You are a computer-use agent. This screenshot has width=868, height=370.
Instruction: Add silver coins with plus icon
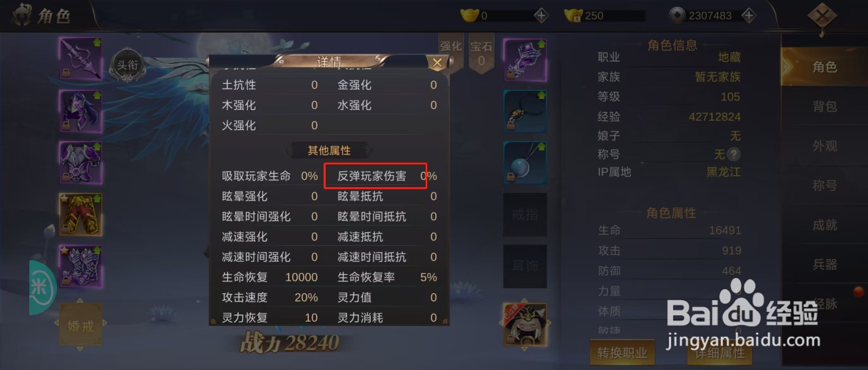(749, 16)
